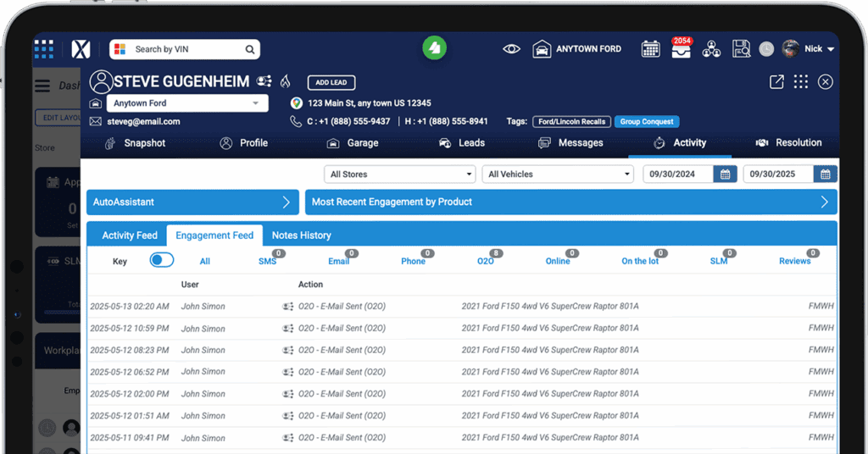Click the search magnifier icon
This screenshot has height=454, width=868.
coord(250,49)
